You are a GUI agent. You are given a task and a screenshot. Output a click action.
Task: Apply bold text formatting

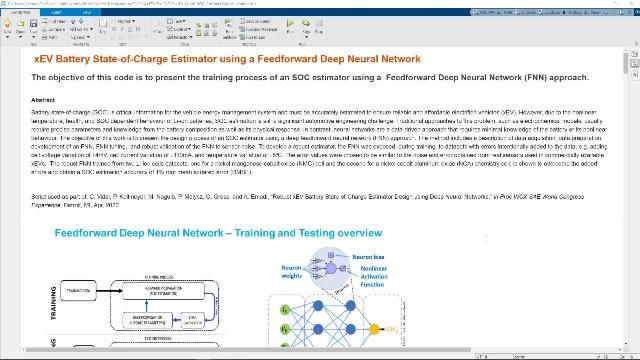coord(114,29)
